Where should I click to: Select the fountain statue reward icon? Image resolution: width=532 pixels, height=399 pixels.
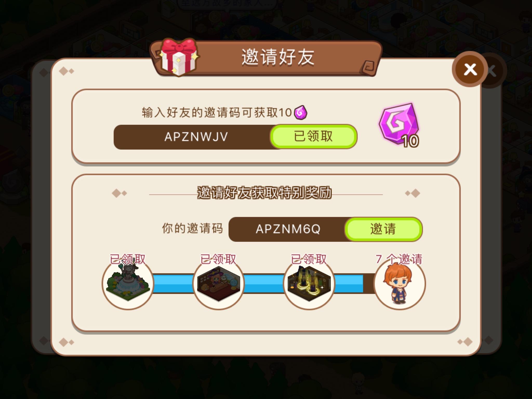pos(128,283)
